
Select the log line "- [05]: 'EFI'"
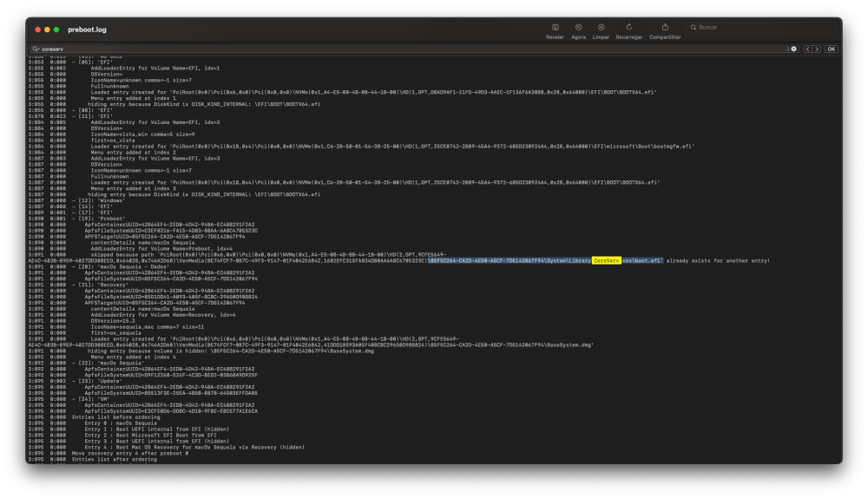tap(92, 62)
